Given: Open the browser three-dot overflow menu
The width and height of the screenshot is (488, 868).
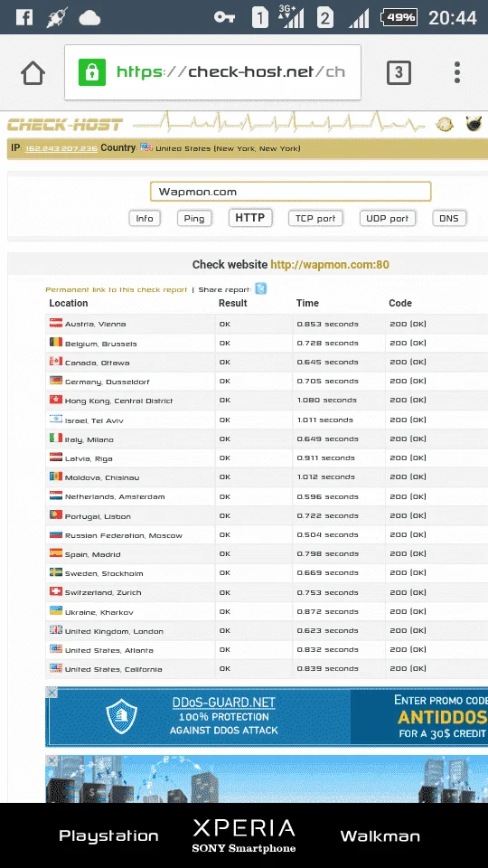Looking at the screenshot, I should (x=457, y=72).
